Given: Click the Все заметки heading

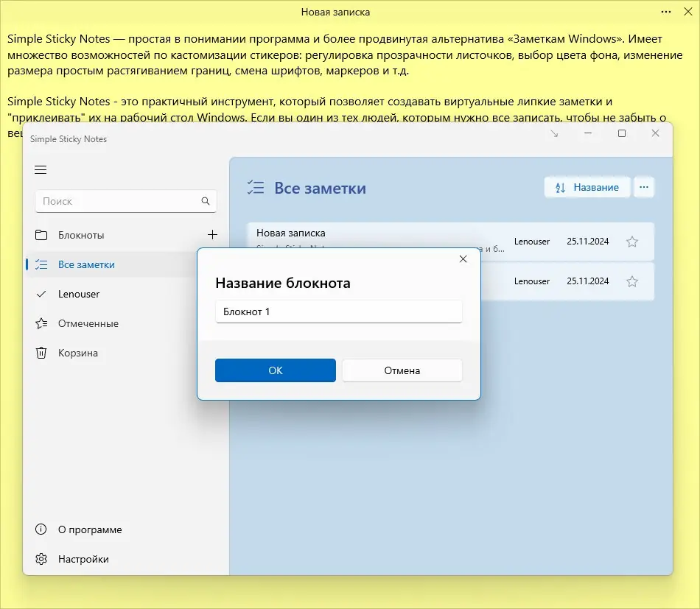Looking at the screenshot, I should [320, 188].
